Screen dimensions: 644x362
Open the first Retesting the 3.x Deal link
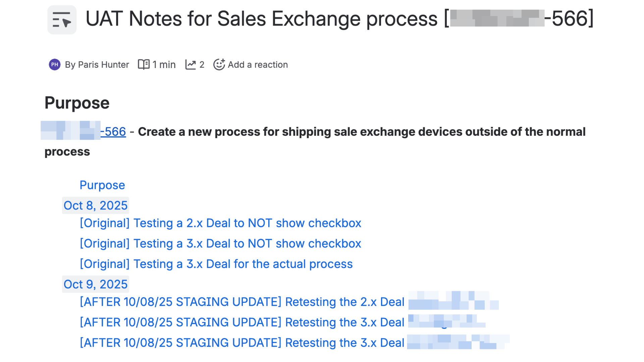(242, 322)
